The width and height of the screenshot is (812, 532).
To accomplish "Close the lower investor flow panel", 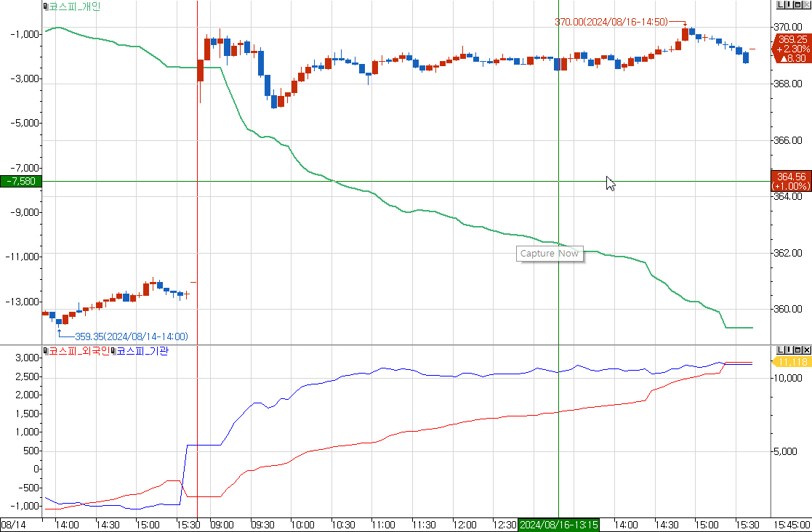I will [x=805, y=350].
